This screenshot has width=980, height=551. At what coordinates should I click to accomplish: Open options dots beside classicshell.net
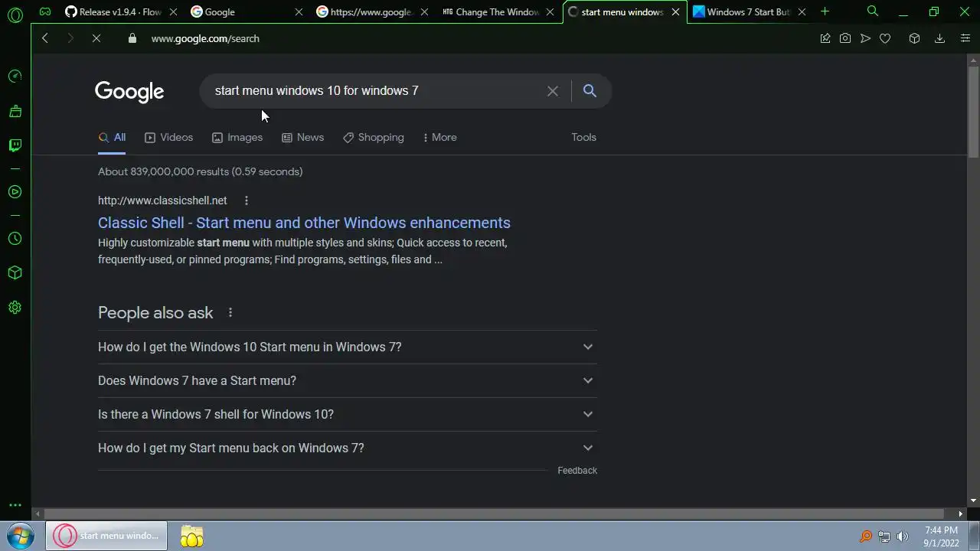click(247, 201)
